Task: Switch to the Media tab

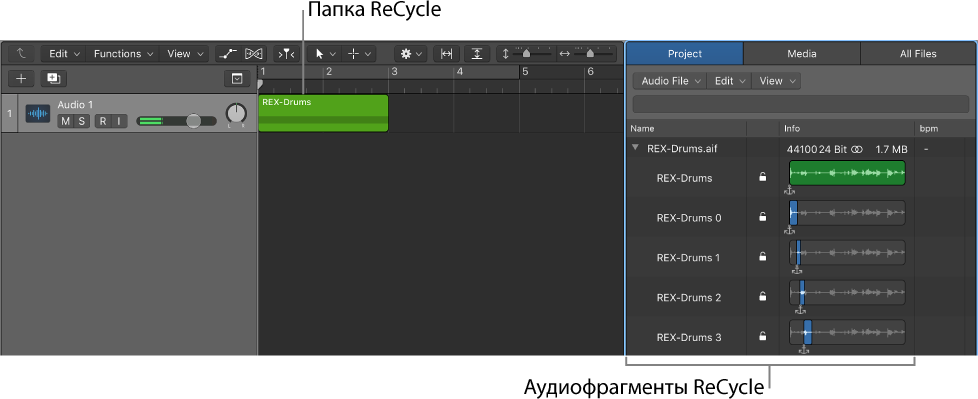Action: [801, 54]
